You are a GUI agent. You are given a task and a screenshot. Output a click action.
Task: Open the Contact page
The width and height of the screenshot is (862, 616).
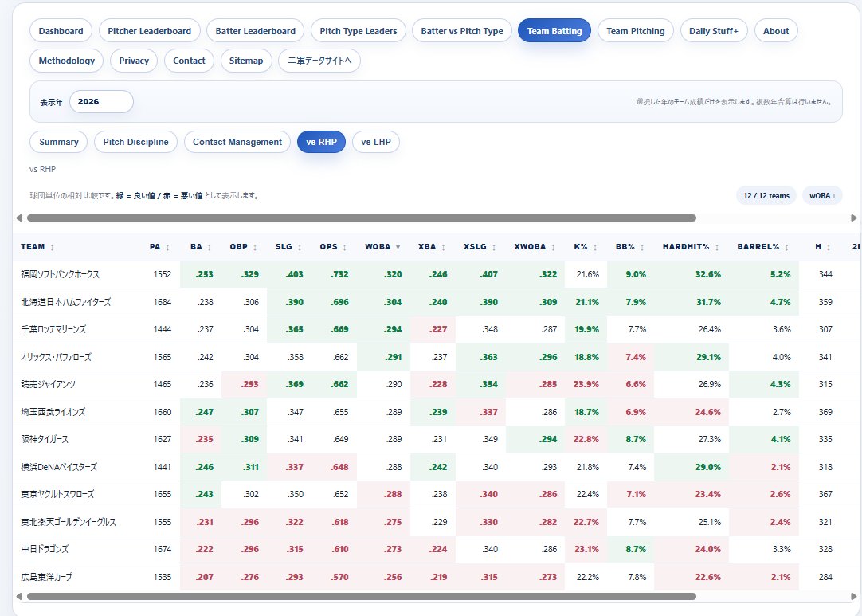point(189,61)
